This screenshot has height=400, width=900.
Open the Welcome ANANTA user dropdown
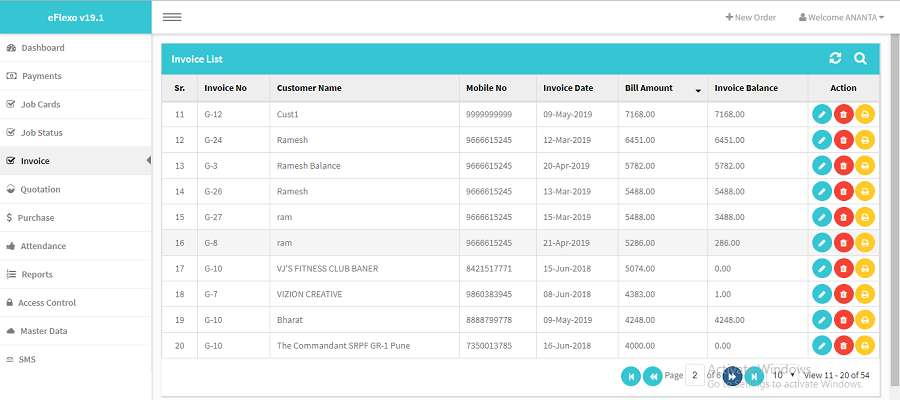[840, 17]
